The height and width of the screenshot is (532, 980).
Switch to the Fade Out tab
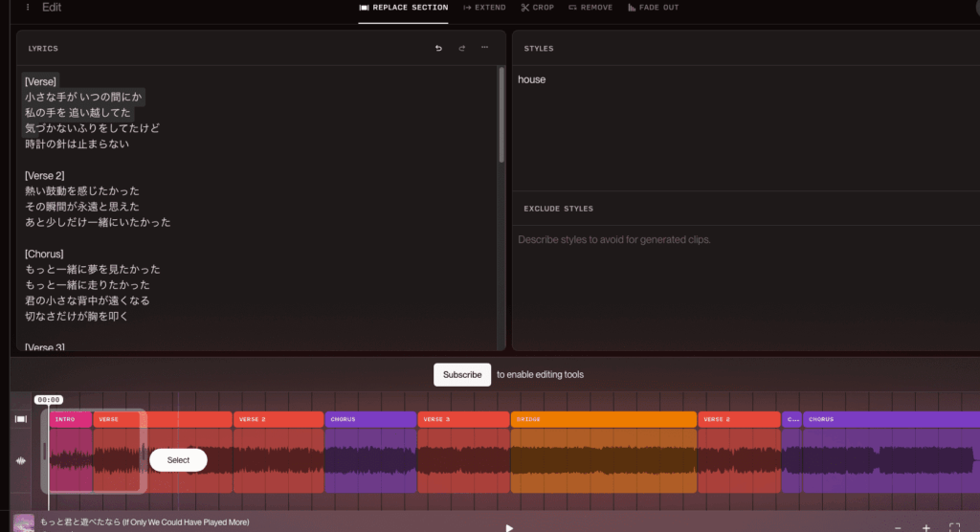coord(653,8)
